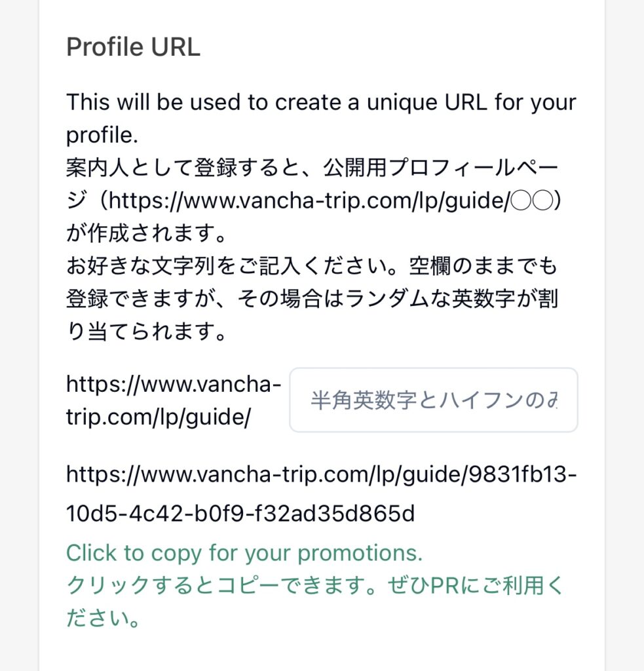The image size is (644, 671).
Task: Click the 'Profile URL' heading
Action: pos(133,47)
